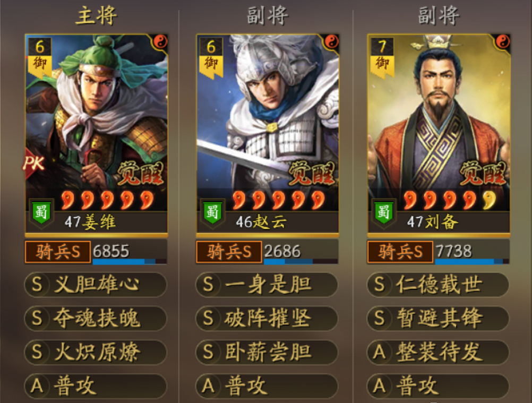Viewport: 532px width, 403px height.
Task: Click the green 蜀 faction badge on 赵云
Action: 213,212
